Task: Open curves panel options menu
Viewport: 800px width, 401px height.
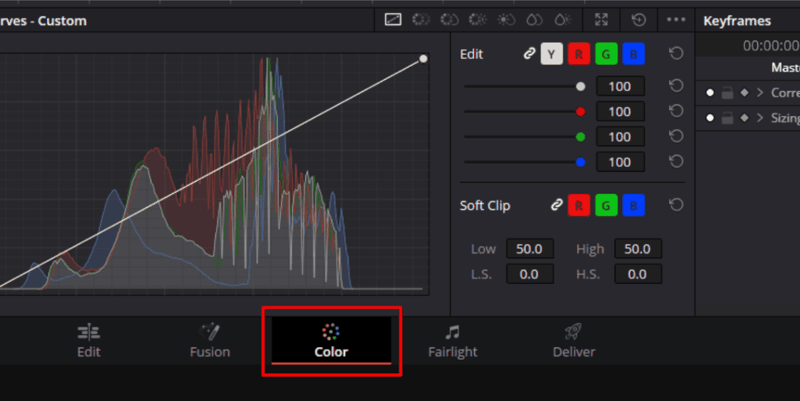Action: (676, 20)
